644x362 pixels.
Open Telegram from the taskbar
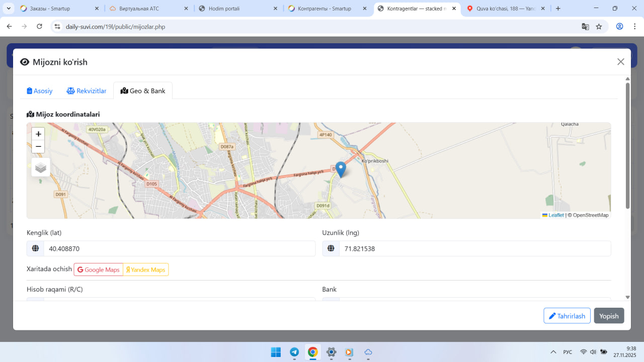294,352
